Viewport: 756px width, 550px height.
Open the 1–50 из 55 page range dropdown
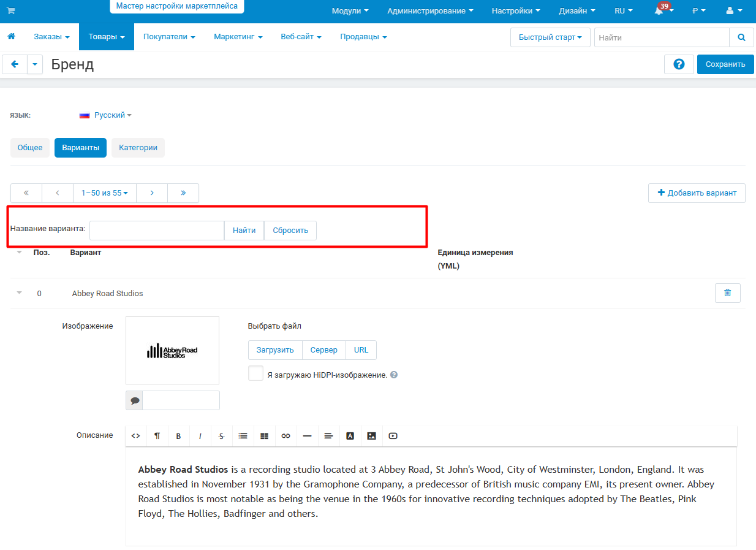pos(105,193)
